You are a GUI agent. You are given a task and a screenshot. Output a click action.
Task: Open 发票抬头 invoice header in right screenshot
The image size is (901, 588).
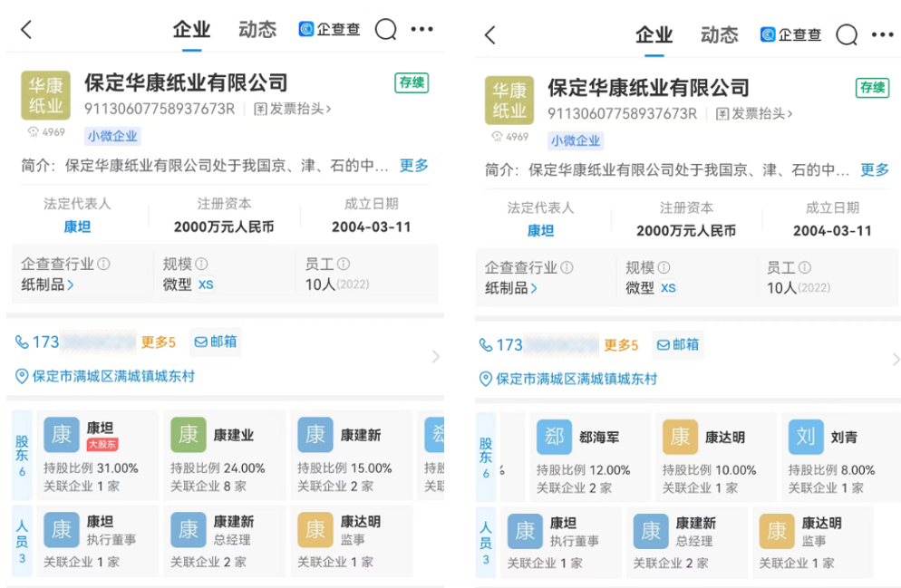pos(754,113)
